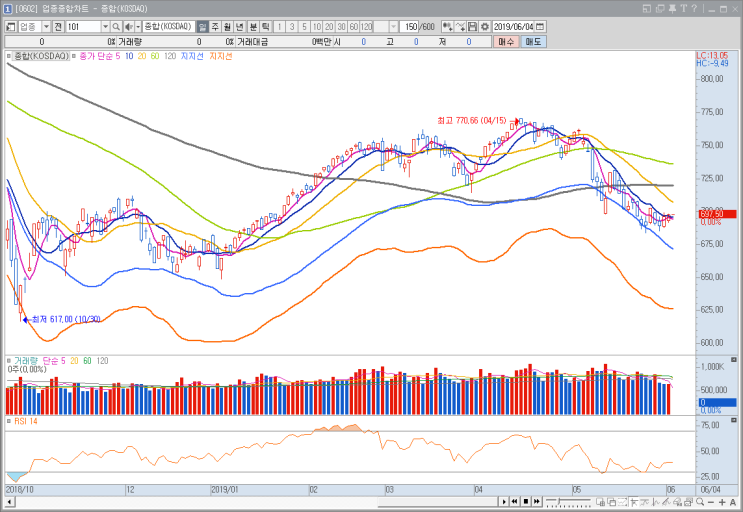Adjust the bottom replay speed slider
Image resolution: width=743 pixels, height=512 pixels.
click(x=568, y=502)
